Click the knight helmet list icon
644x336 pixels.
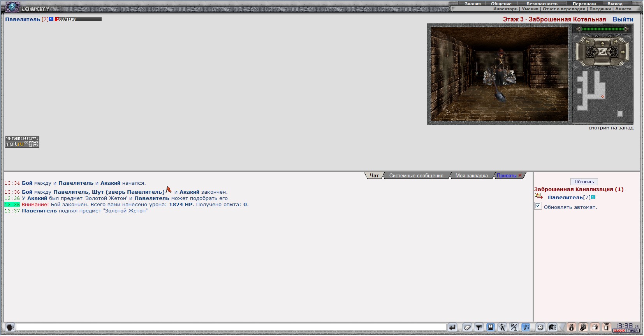(553, 327)
